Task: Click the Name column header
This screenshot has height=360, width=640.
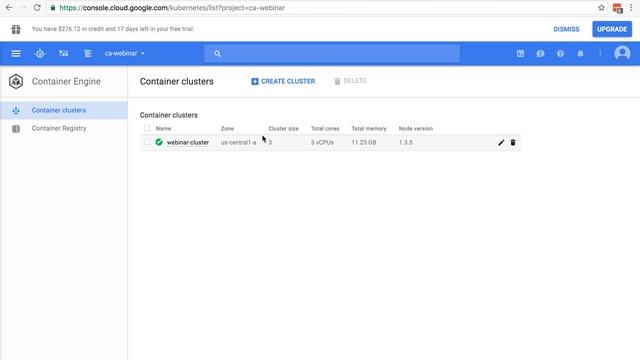Action: click(163, 129)
